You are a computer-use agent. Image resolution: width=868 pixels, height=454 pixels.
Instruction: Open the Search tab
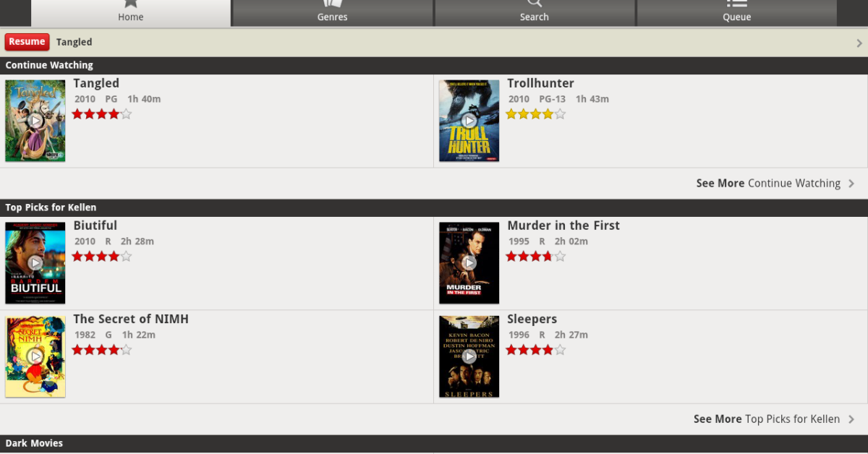[535, 13]
